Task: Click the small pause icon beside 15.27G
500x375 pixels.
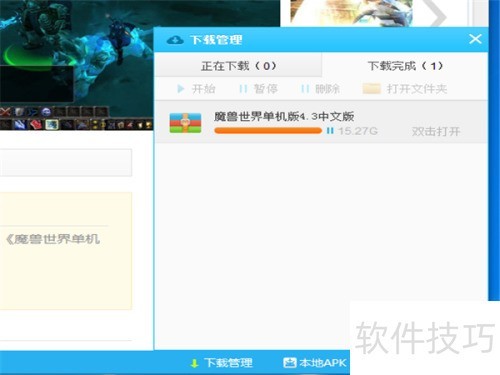Action: click(x=330, y=131)
